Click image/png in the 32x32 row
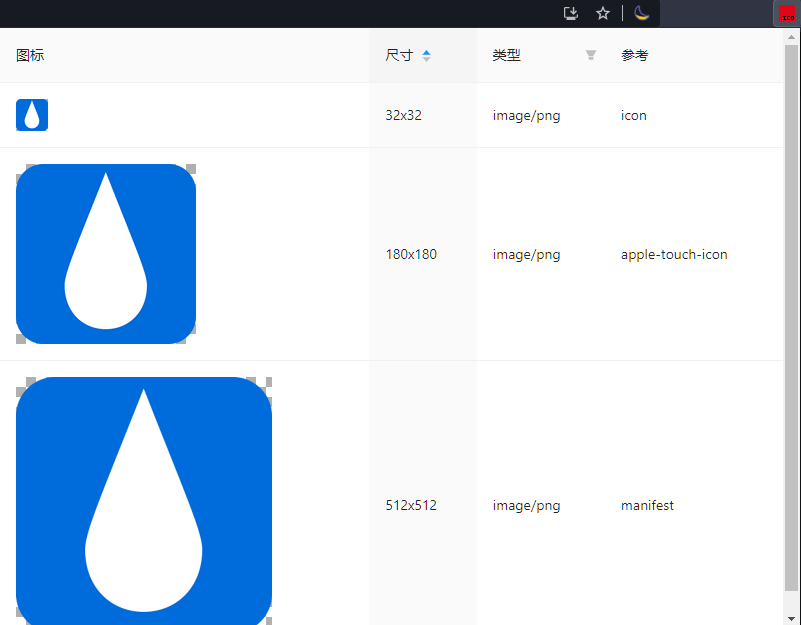Screen dimensions: 801x625 point(526,115)
